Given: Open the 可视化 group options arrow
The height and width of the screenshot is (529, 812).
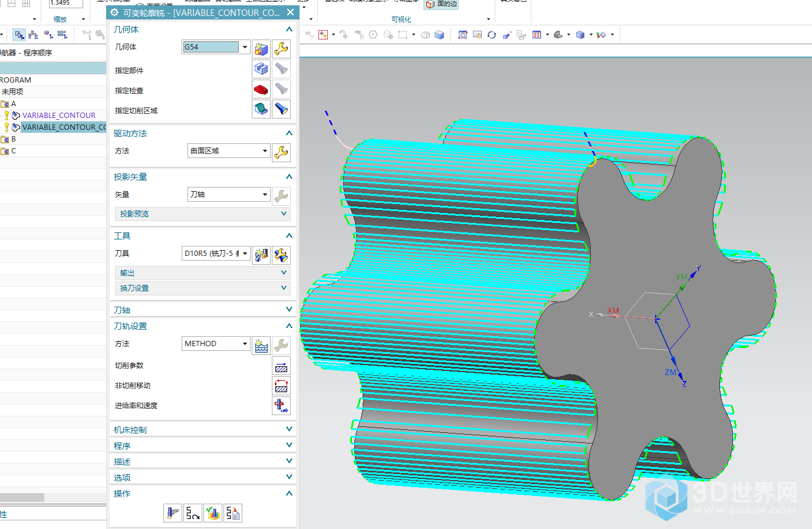Looking at the screenshot, I should pos(488,19).
